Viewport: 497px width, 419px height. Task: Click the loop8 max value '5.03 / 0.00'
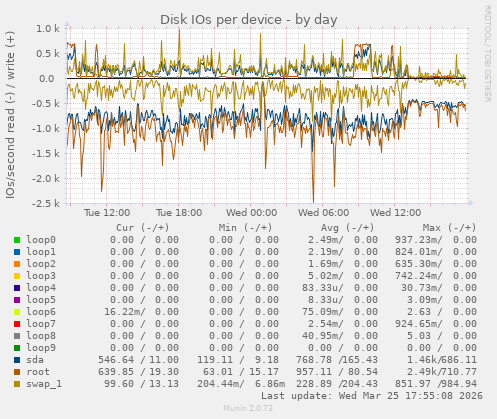pyautogui.click(x=442, y=336)
